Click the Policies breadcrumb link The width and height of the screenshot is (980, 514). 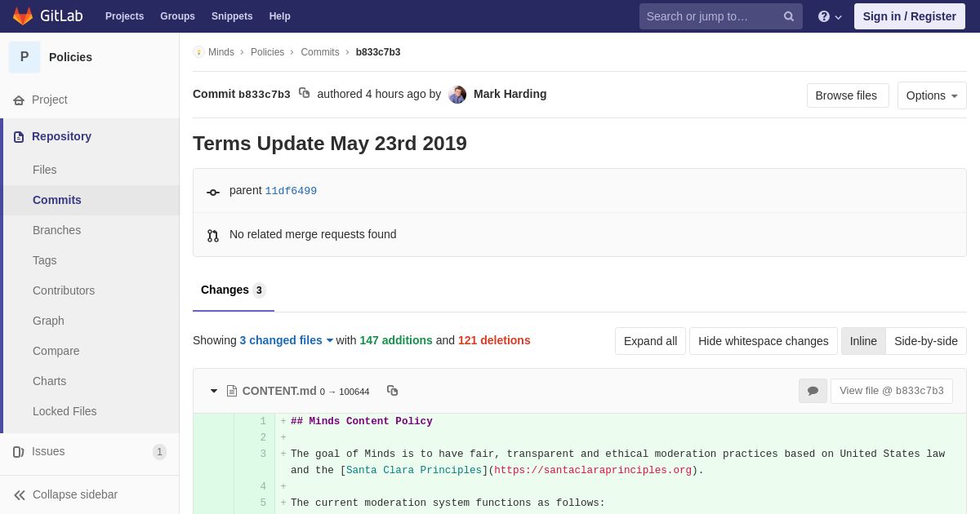point(267,52)
